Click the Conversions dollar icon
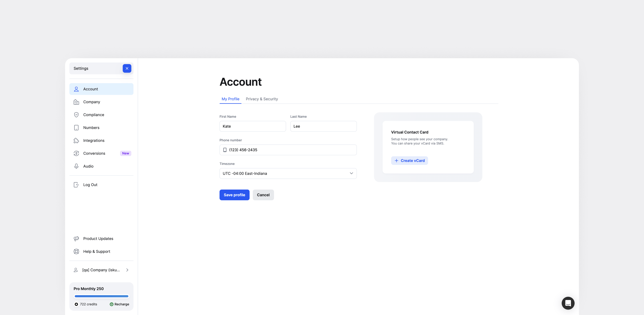Image resolution: width=644 pixels, height=315 pixels. (x=76, y=153)
